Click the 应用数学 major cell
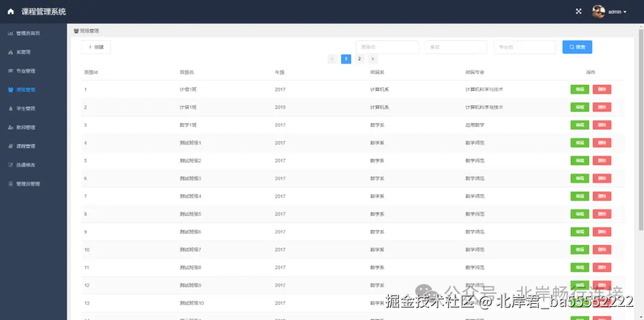Viewport: 644px width, 320px height. [475, 125]
